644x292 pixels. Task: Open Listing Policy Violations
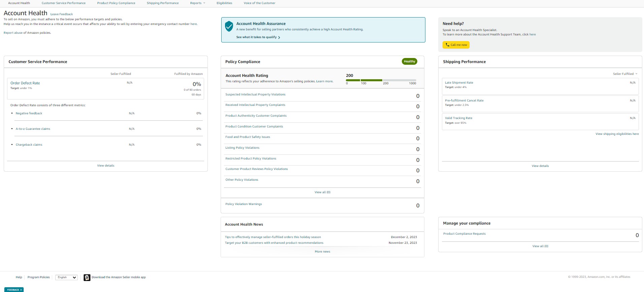click(x=243, y=148)
